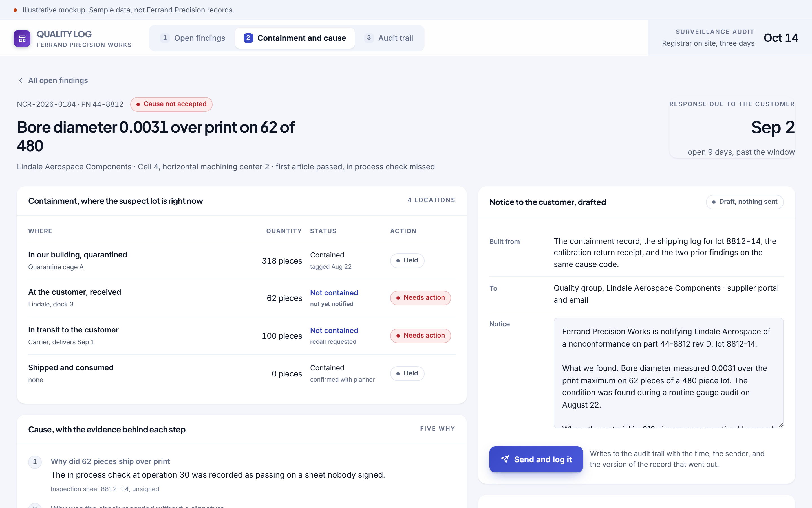Click the Held pill for Quarantine cage A
Screen dimensions: 812x508
407,260
